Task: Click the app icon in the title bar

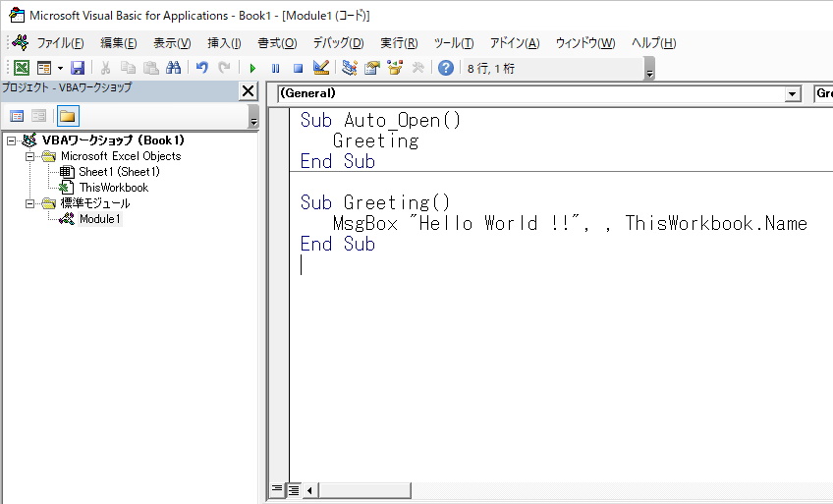Action: coord(17,15)
